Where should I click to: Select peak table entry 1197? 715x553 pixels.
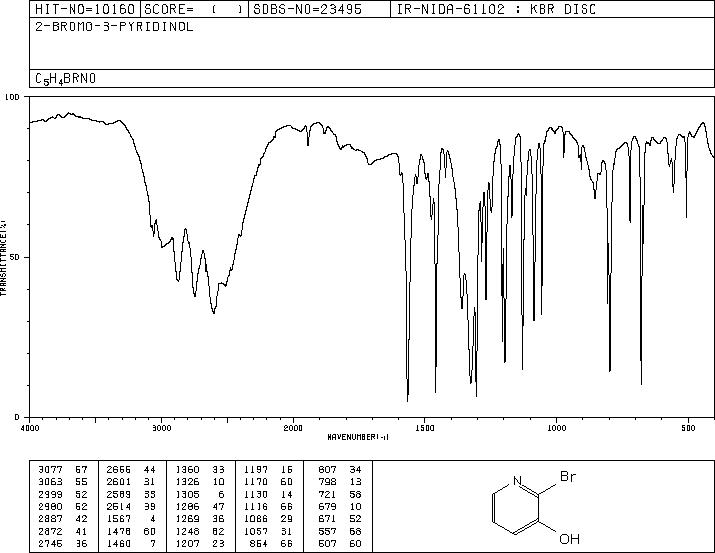pyautogui.click(x=256, y=469)
